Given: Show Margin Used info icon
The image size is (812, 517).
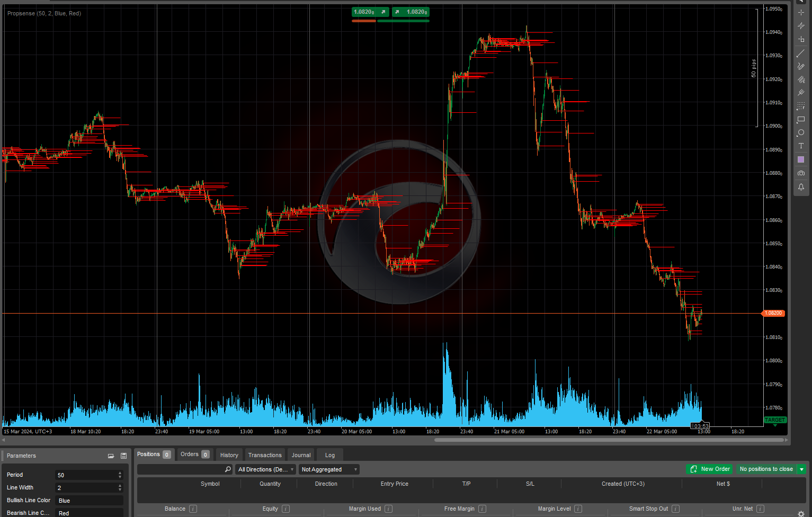Looking at the screenshot, I should (x=388, y=509).
